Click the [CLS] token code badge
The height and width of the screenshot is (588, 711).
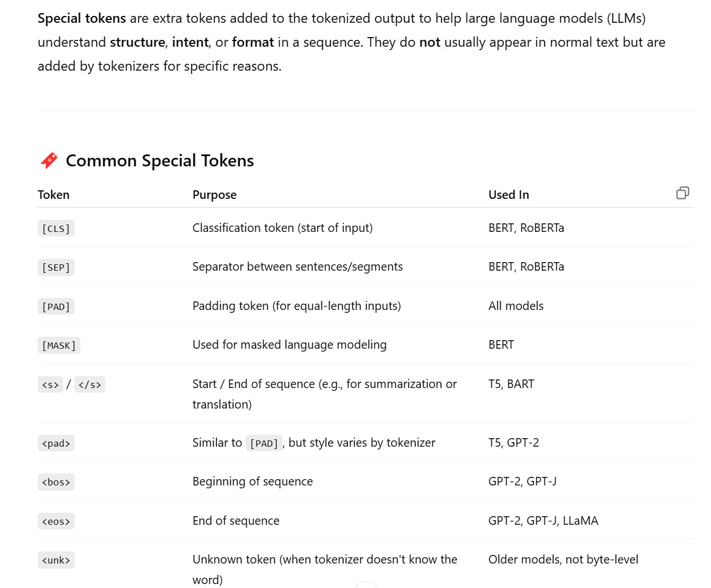point(56,228)
